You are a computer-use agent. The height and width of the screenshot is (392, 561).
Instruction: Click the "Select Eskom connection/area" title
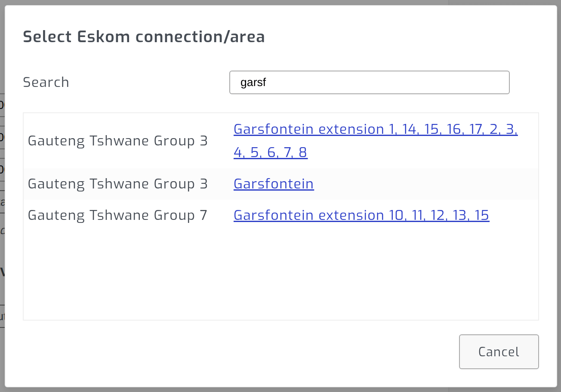[144, 37]
